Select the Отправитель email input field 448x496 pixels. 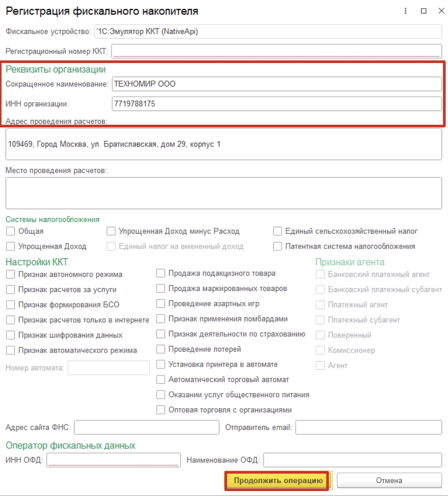368,427
